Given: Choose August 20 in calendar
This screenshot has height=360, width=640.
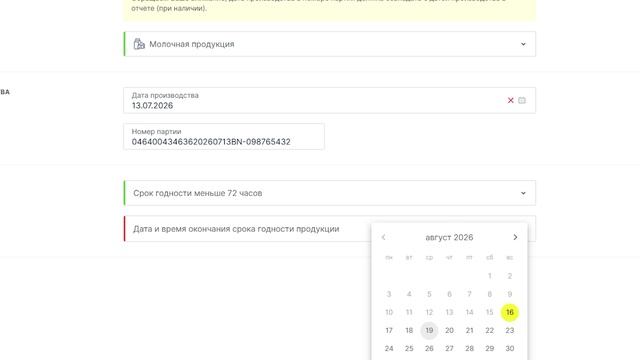Looking at the screenshot, I should (449, 330).
